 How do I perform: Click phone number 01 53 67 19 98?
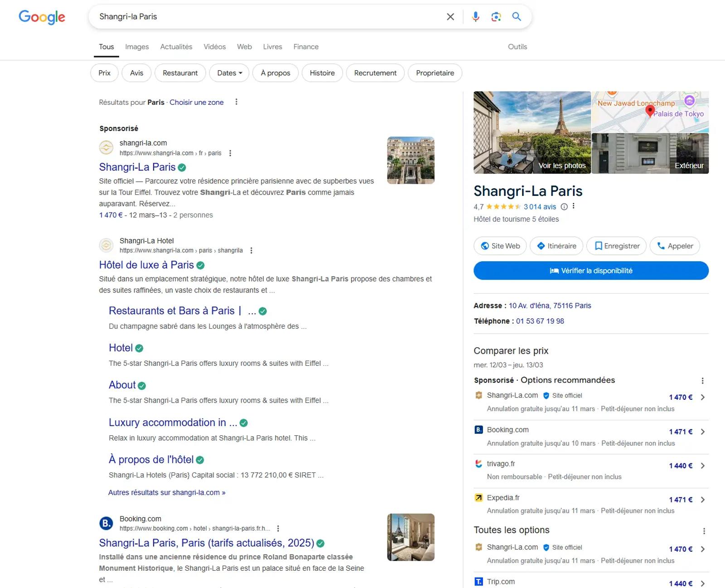[x=540, y=321]
